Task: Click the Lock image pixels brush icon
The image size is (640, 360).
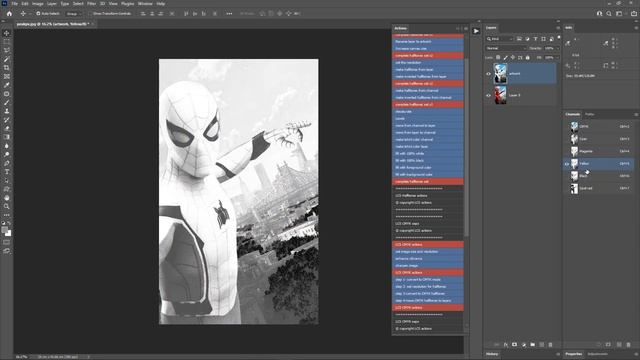Action: [505, 58]
